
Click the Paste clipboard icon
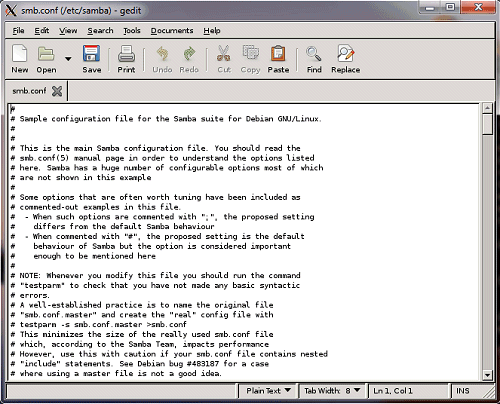pyautogui.click(x=278, y=53)
